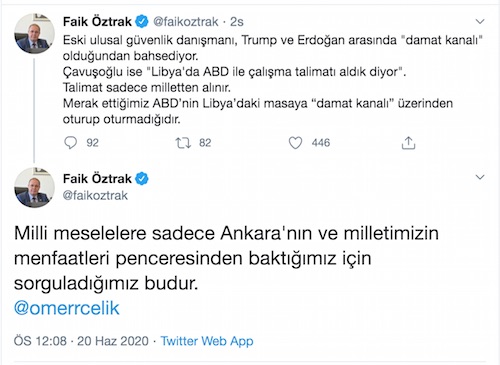Click Faik Öztrak name on second tweet
The width and height of the screenshot is (500, 365).
[x=97, y=179]
